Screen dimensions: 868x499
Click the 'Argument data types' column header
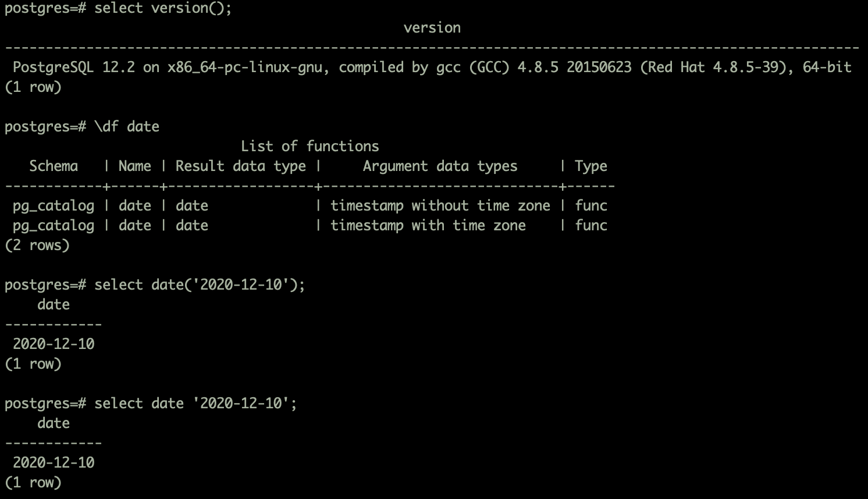pos(440,166)
